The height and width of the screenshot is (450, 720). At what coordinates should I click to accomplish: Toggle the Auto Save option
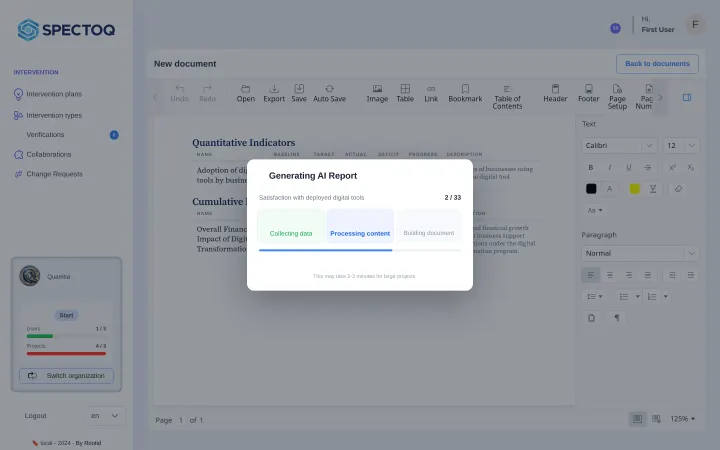[x=329, y=93]
